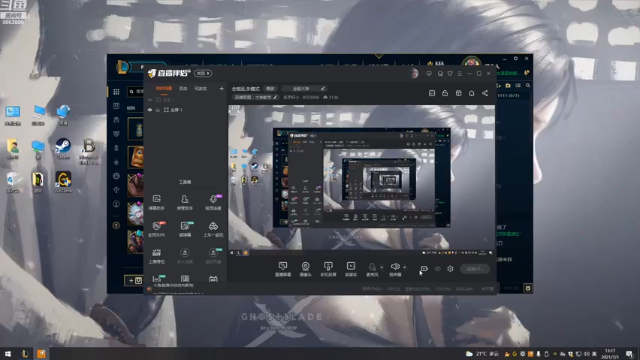Open League of Legends logo home button
Viewport: 640px width, 360px height.
pos(122,67)
